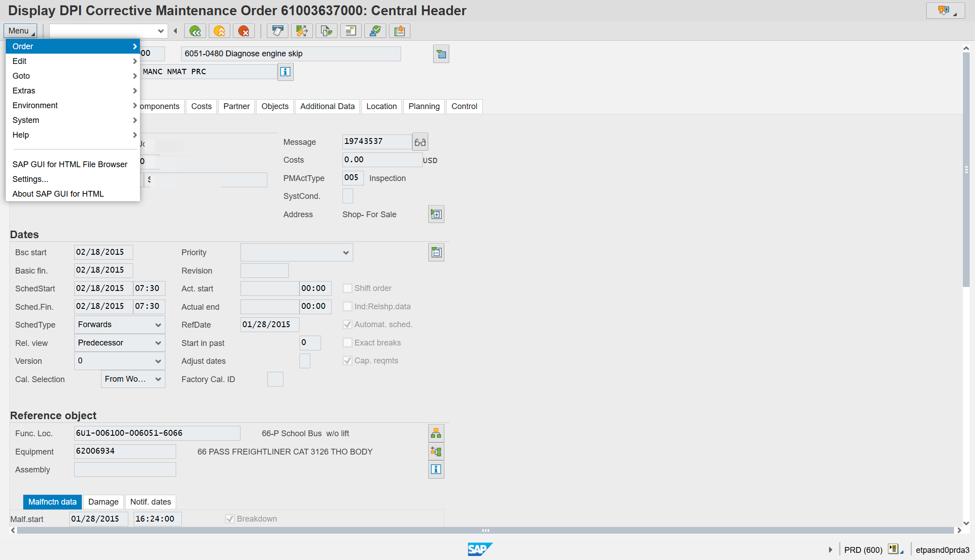975x560 pixels.
Task: Click the vertical scrollbar thumb on right
Action: click(x=966, y=170)
